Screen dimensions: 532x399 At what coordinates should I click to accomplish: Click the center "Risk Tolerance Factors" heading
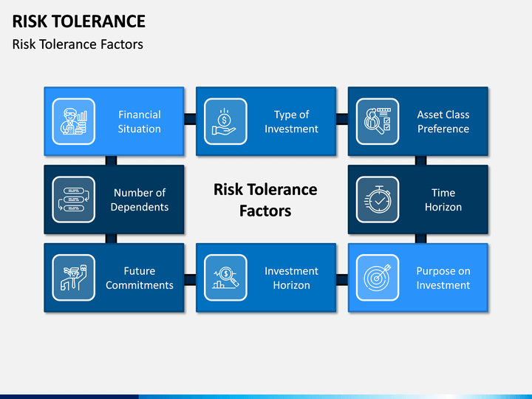click(265, 200)
